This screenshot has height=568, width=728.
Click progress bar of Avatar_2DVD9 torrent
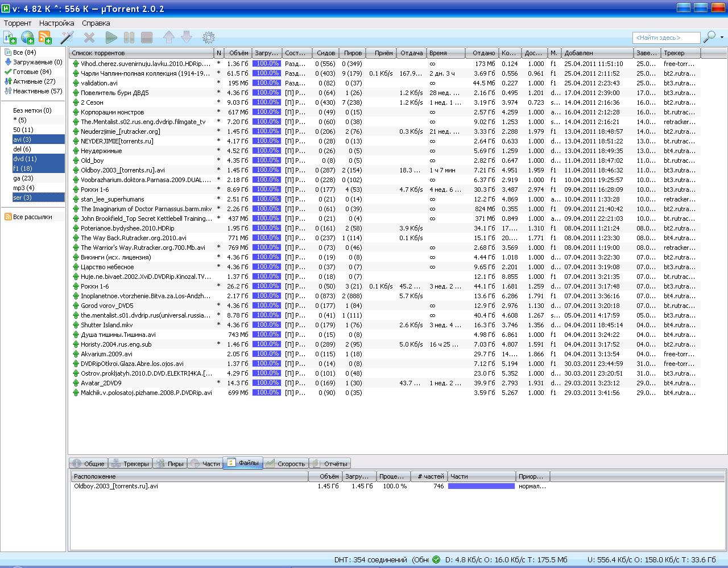(266, 383)
